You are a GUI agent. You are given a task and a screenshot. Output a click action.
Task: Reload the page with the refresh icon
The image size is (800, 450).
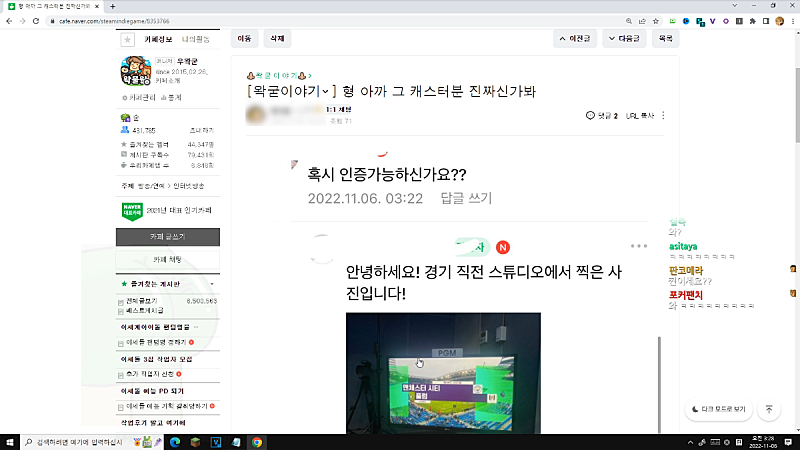click(36, 21)
